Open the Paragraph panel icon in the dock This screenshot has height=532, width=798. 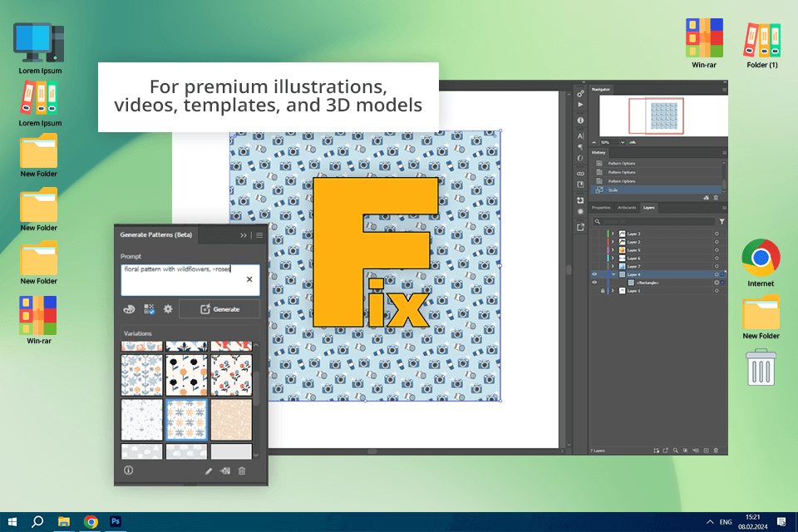[x=580, y=147]
